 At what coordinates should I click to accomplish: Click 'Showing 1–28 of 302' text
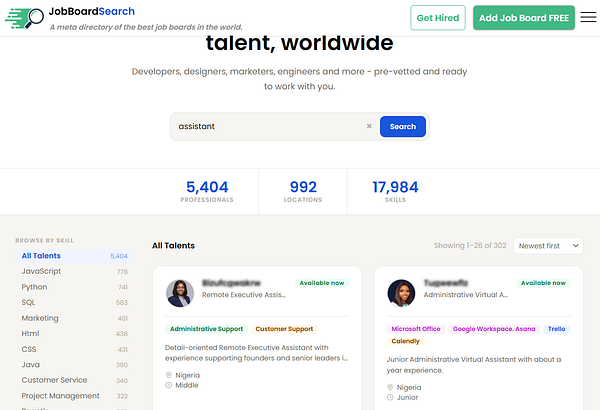(470, 245)
